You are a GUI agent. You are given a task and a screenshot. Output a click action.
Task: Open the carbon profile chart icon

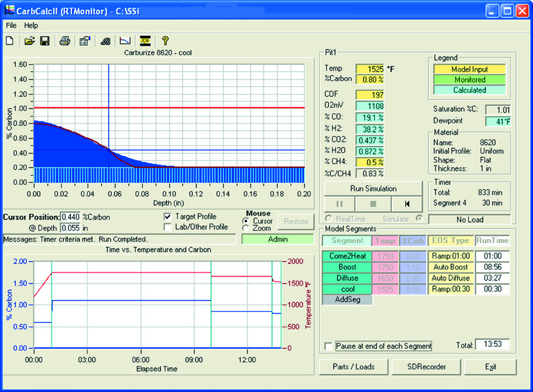125,41
